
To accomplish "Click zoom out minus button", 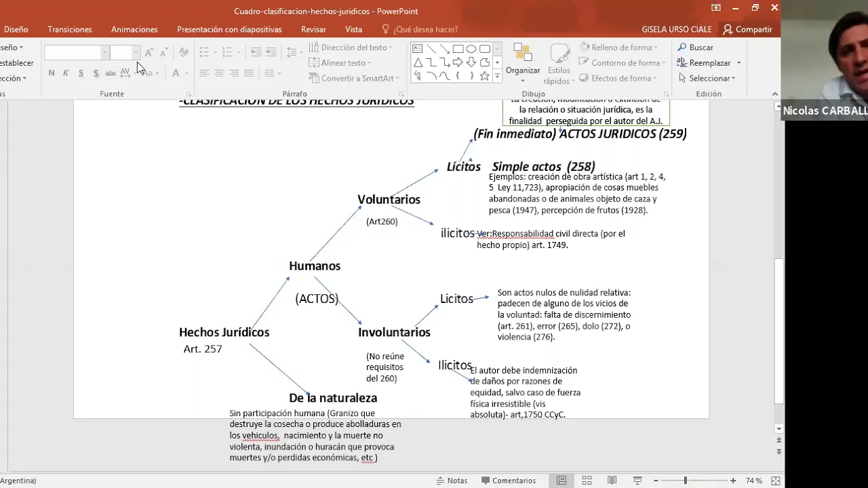I will (x=656, y=481).
